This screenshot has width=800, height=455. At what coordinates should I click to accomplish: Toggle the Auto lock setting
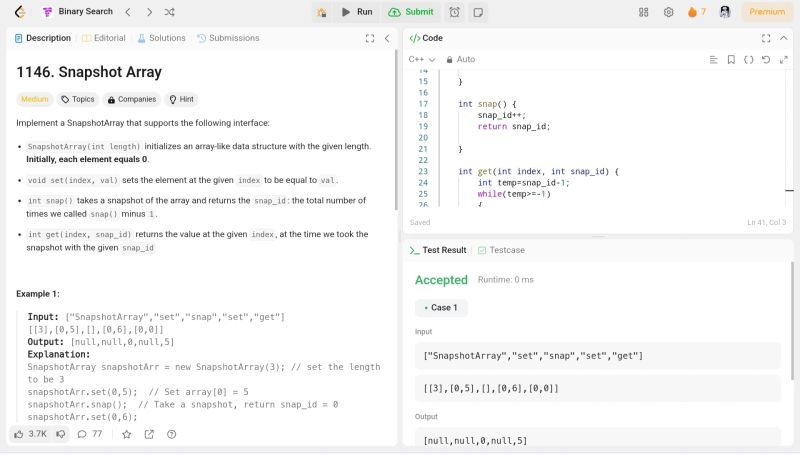(460, 60)
